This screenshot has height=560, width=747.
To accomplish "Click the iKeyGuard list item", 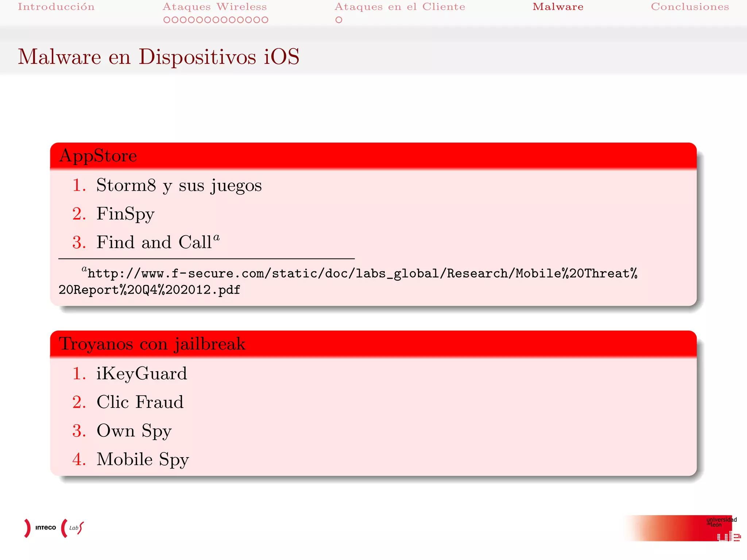I will click(x=142, y=374).
